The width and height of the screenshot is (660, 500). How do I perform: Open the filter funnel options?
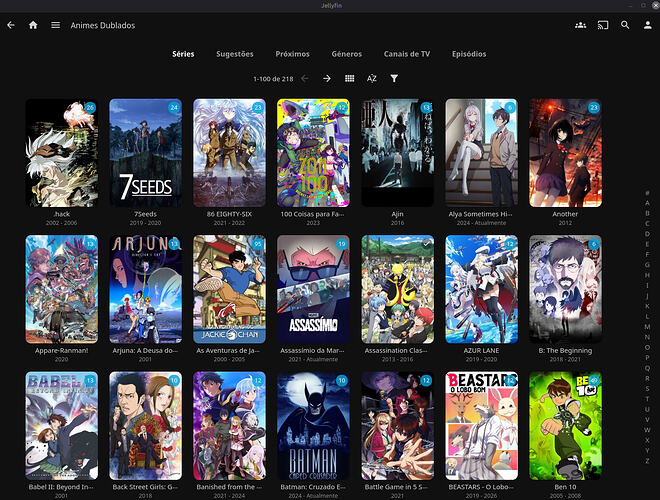[394, 78]
